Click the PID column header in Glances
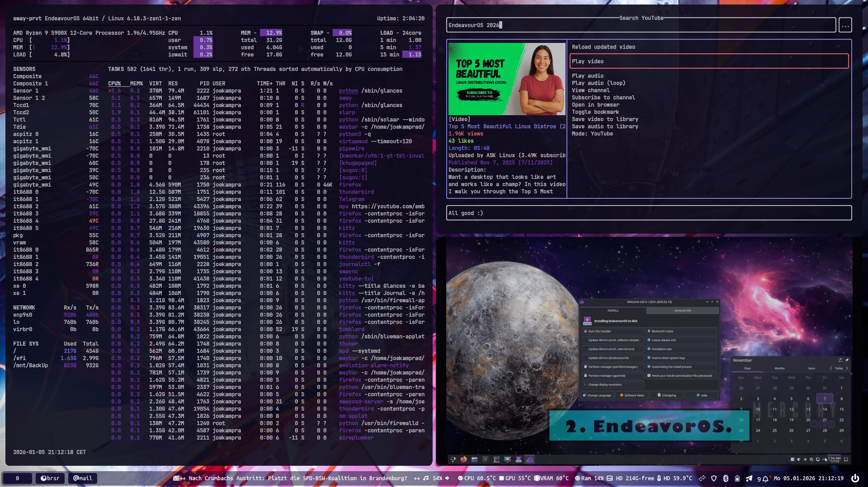Viewport: 868px width, 487px height. 204,84
